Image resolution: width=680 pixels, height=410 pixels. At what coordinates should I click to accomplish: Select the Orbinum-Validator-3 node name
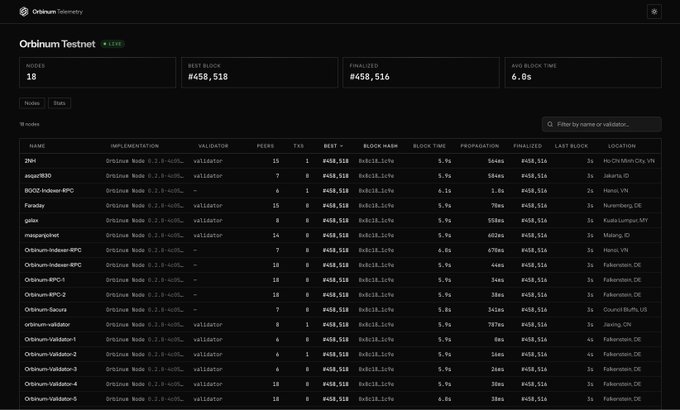pyautogui.click(x=51, y=369)
